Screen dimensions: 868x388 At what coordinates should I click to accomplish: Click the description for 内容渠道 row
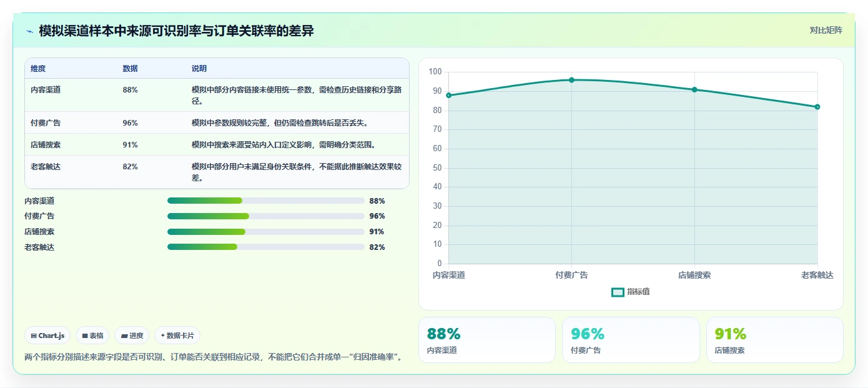pyautogui.click(x=297, y=95)
